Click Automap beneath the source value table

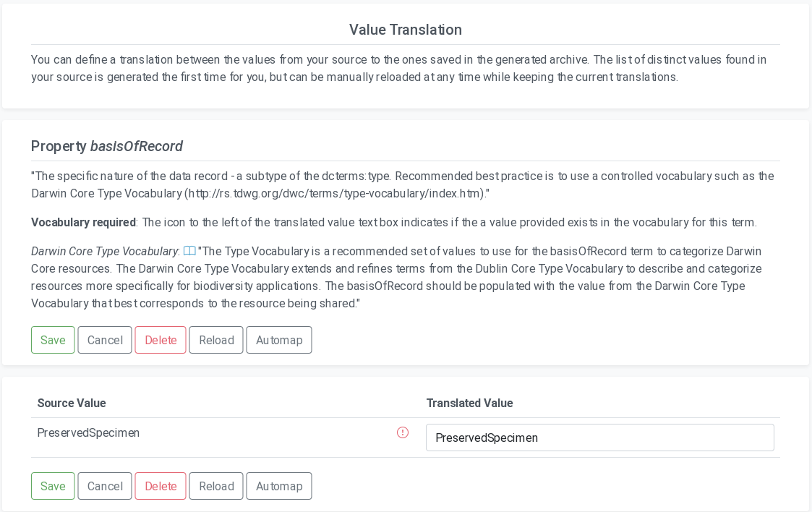coord(279,486)
